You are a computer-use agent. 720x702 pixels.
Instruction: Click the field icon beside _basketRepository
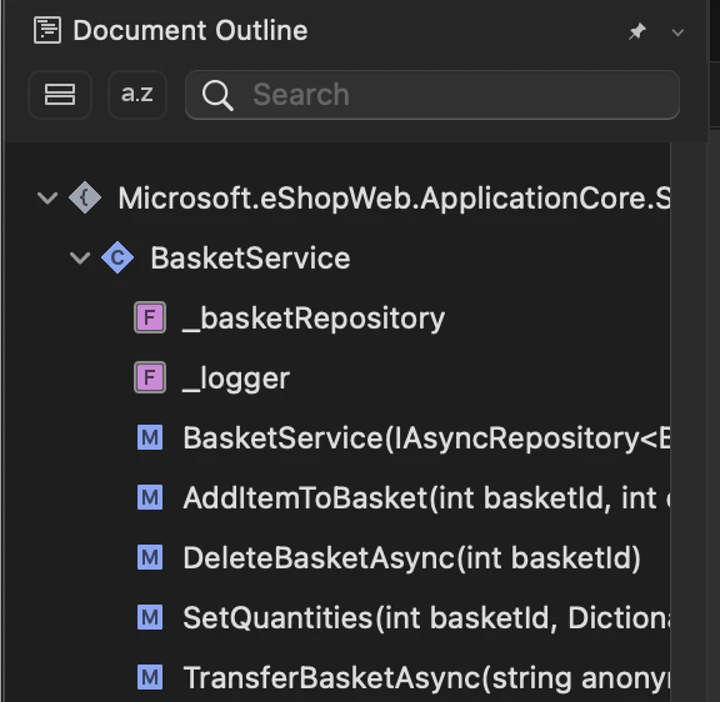click(x=150, y=317)
